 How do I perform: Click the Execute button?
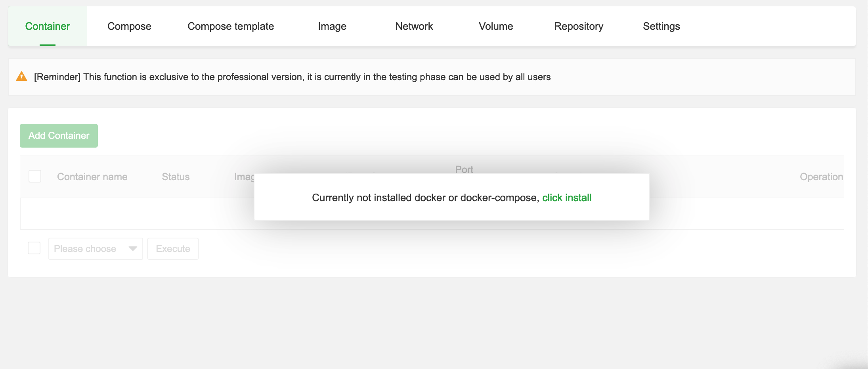(173, 249)
